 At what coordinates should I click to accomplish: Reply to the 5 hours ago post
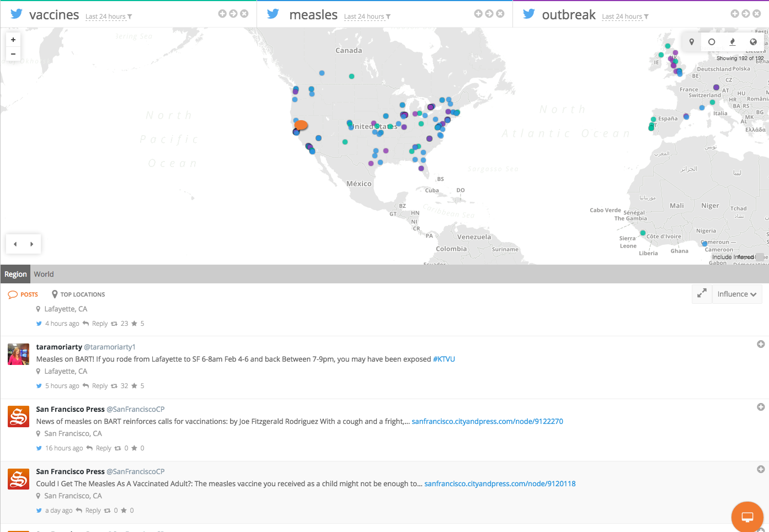click(95, 386)
